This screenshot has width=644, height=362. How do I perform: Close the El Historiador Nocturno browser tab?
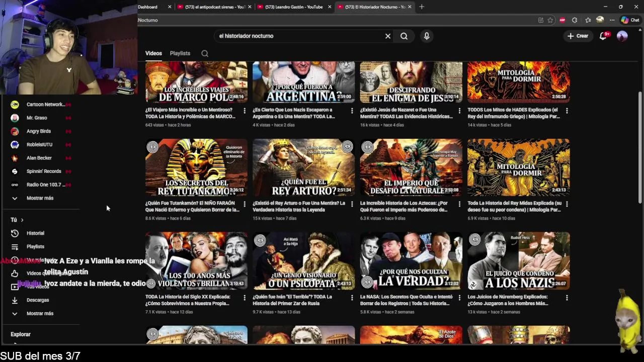(x=410, y=7)
